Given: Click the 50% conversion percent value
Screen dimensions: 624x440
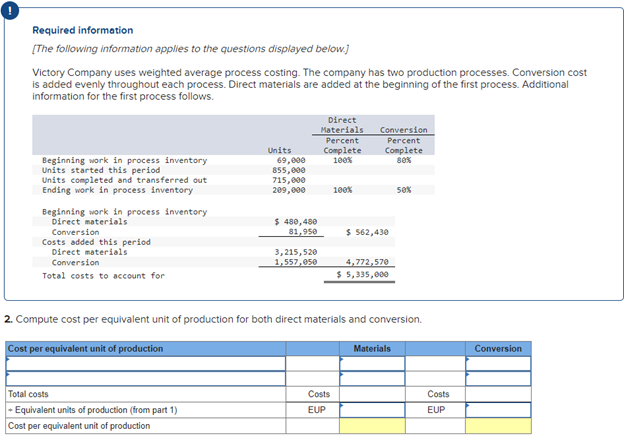Looking at the screenshot, I should (x=404, y=190).
